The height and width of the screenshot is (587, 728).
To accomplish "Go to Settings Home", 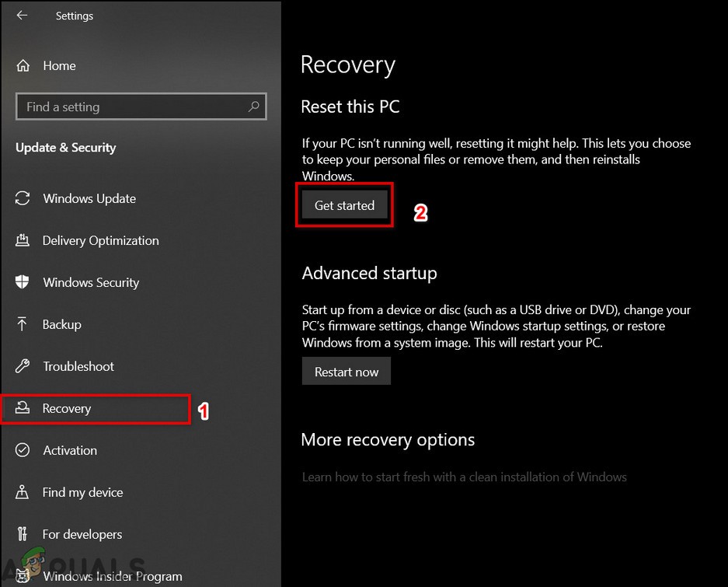I will click(x=59, y=66).
